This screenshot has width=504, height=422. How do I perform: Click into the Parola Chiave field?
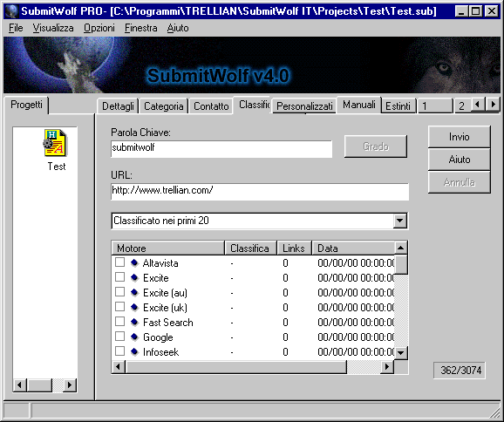[221, 149]
